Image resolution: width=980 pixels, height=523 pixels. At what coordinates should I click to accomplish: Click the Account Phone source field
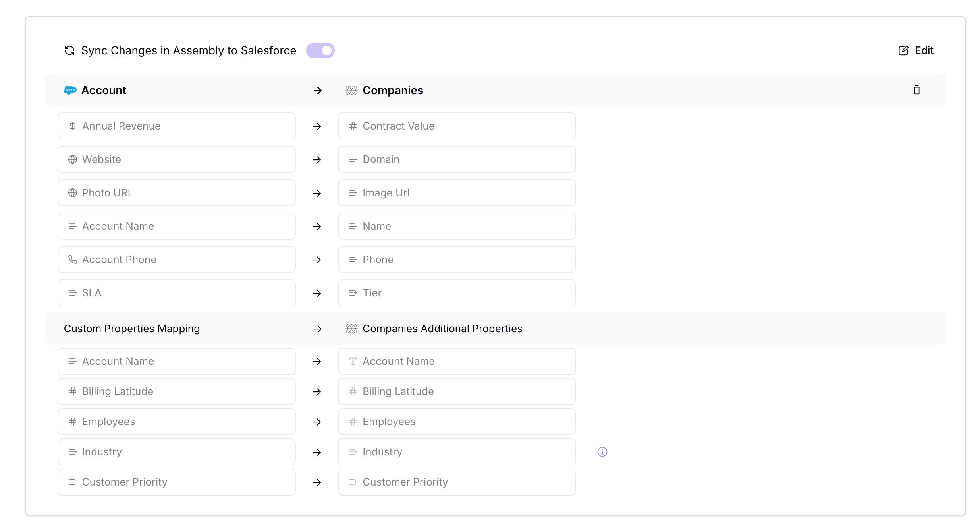[176, 260]
